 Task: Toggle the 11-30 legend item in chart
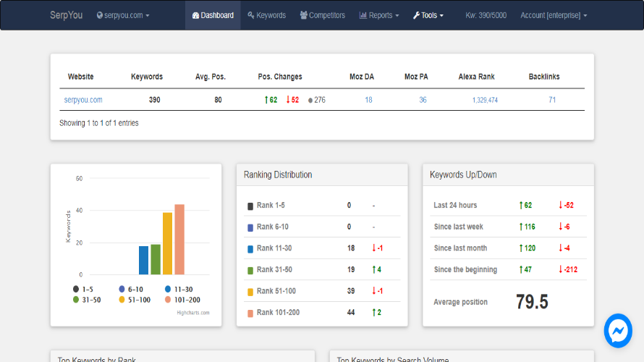click(179, 289)
